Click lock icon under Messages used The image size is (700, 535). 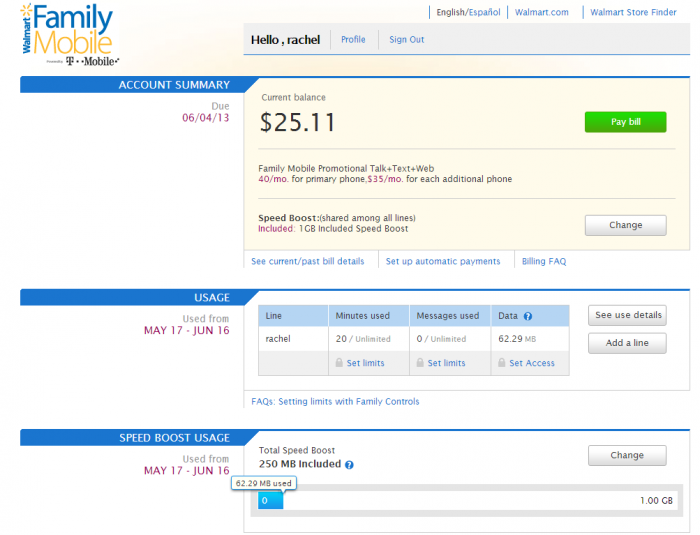(x=421, y=363)
